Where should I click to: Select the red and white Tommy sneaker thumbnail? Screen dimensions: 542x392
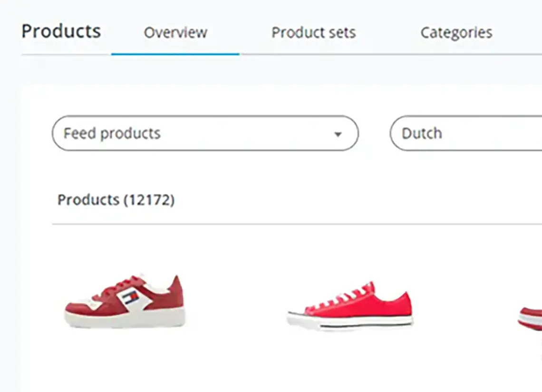tap(124, 302)
